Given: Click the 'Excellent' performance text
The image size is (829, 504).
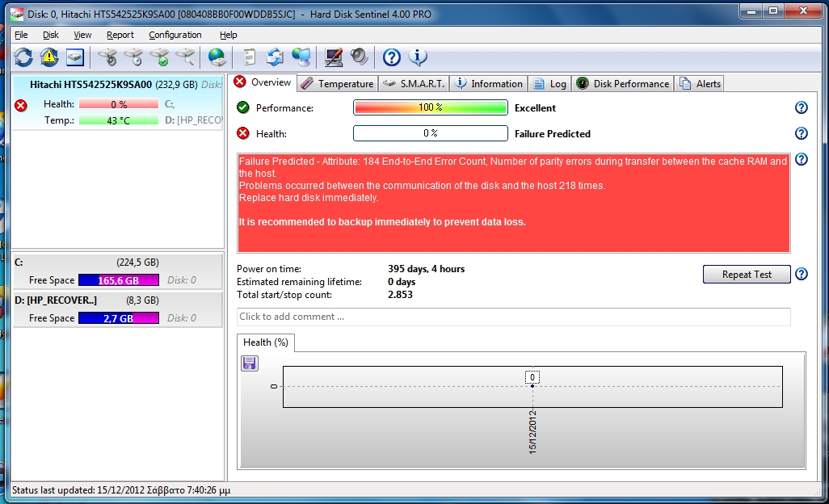Looking at the screenshot, I should click(x=535, y=107).
